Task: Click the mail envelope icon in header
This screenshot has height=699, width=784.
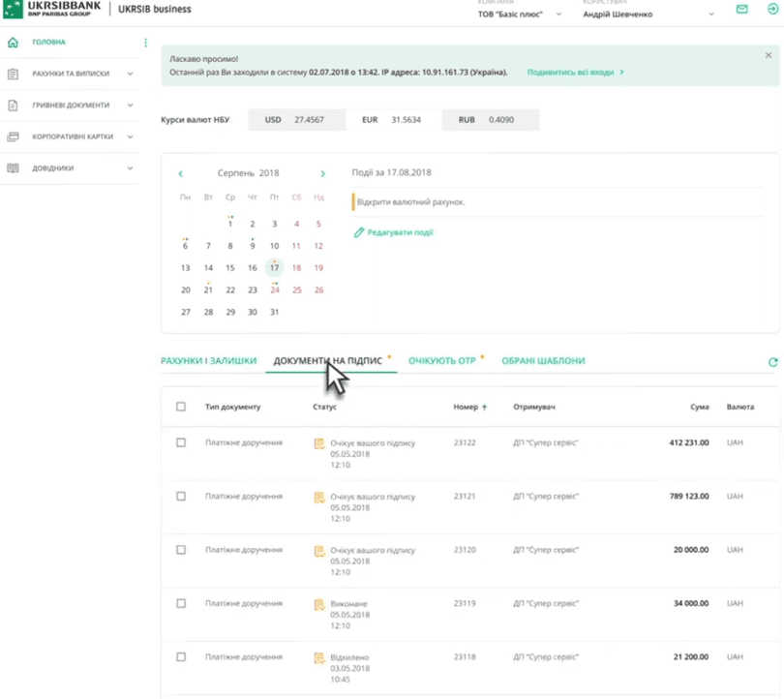Action: pyautogui.click(x=742, y=10)
